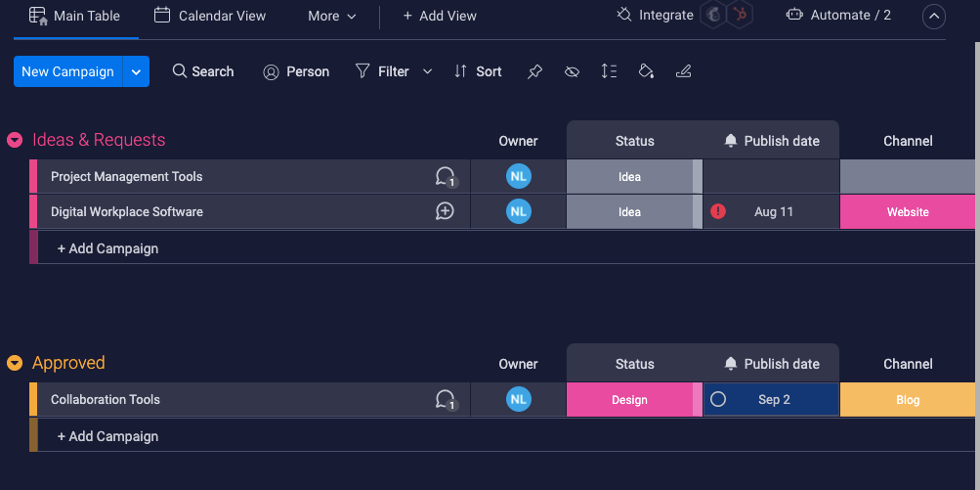Collapse the Approved group
This screenshot has width=980, height=490.
(15, 364)
